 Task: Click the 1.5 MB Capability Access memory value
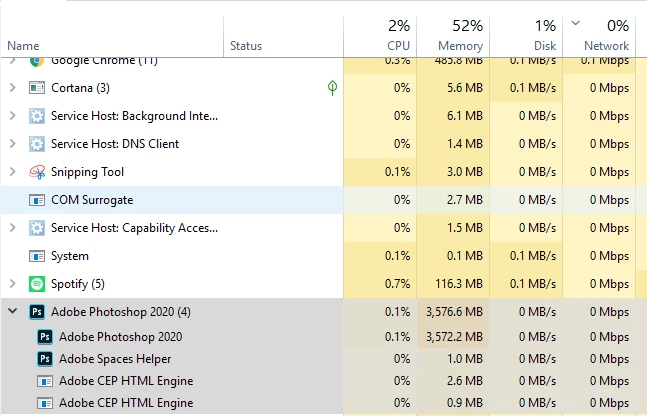click(465, 228)
